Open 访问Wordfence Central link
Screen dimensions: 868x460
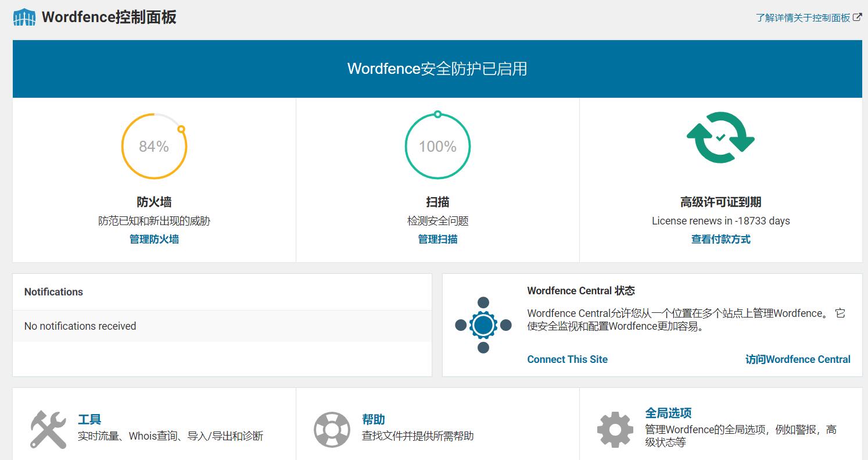click(x=798, y=359)
